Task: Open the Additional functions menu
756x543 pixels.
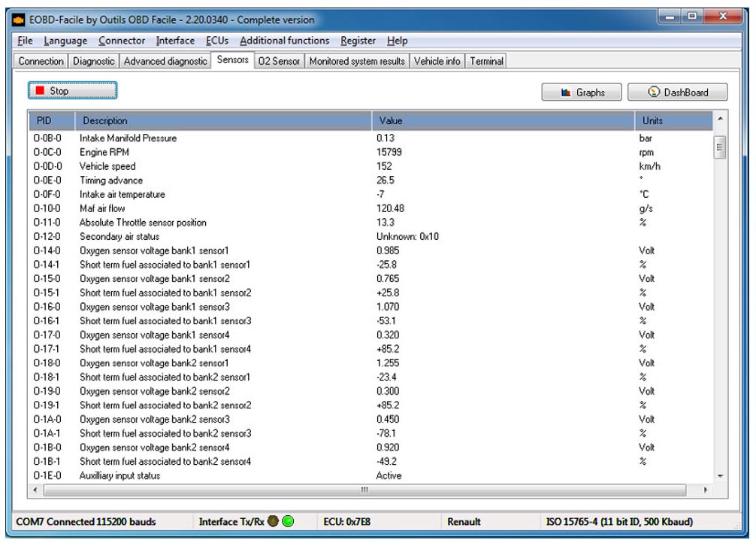Action: coord(284,41)
